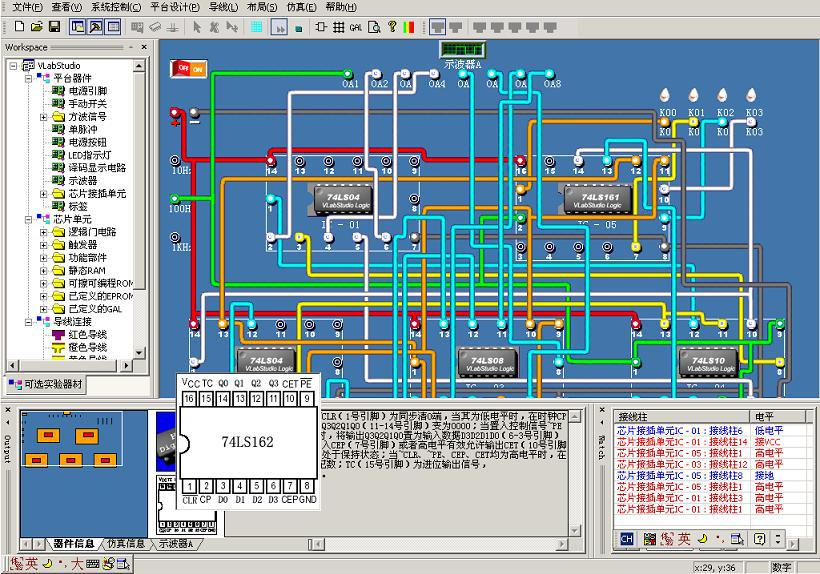Click the document magnifier preview icon
The image size is (820, 574).
374,27
